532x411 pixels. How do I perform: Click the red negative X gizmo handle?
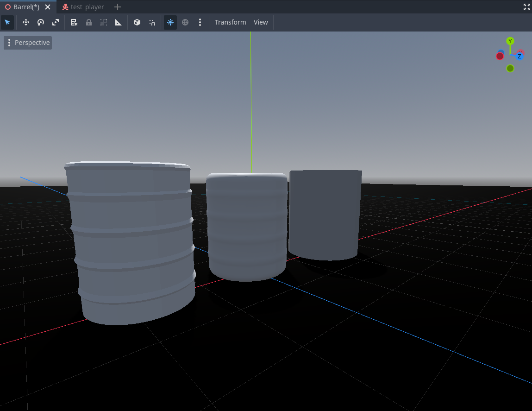coord(500,57)
